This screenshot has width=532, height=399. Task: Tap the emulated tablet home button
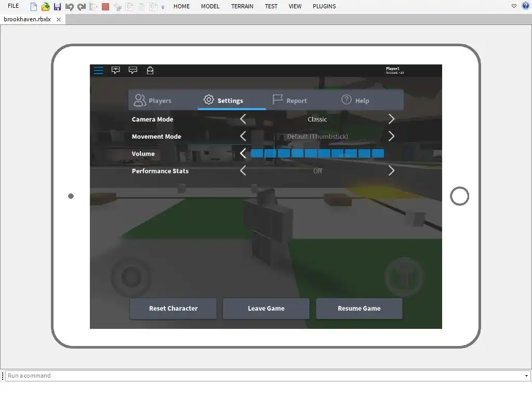(x=459, y=196)
